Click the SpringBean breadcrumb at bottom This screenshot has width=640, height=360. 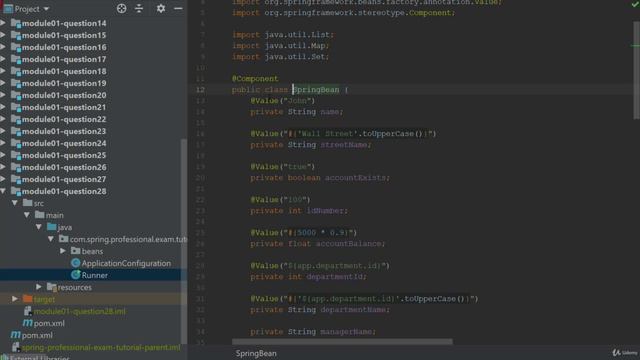tap(256, 353)
